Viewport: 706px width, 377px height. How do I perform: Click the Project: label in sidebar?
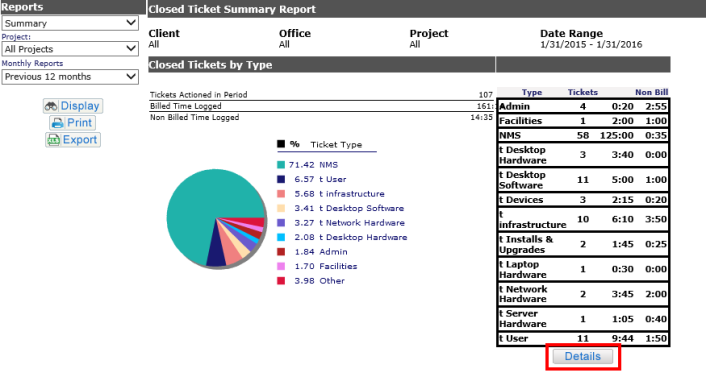coord(16,37)
